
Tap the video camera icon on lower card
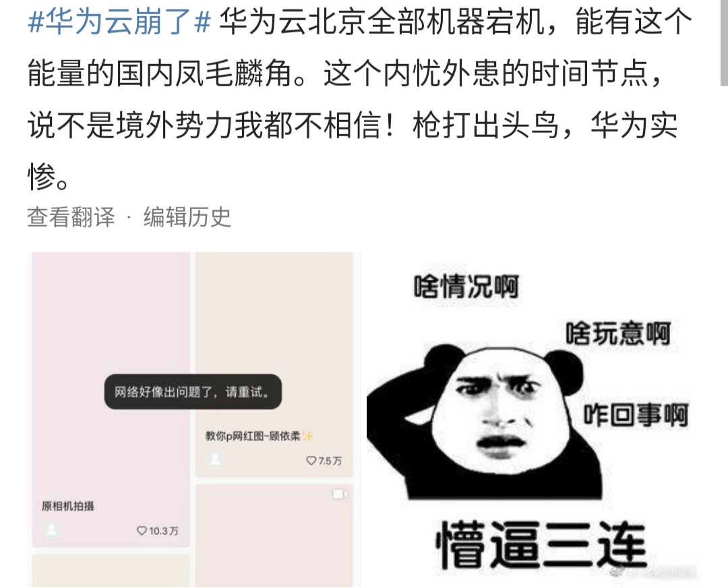coord(340,494)
